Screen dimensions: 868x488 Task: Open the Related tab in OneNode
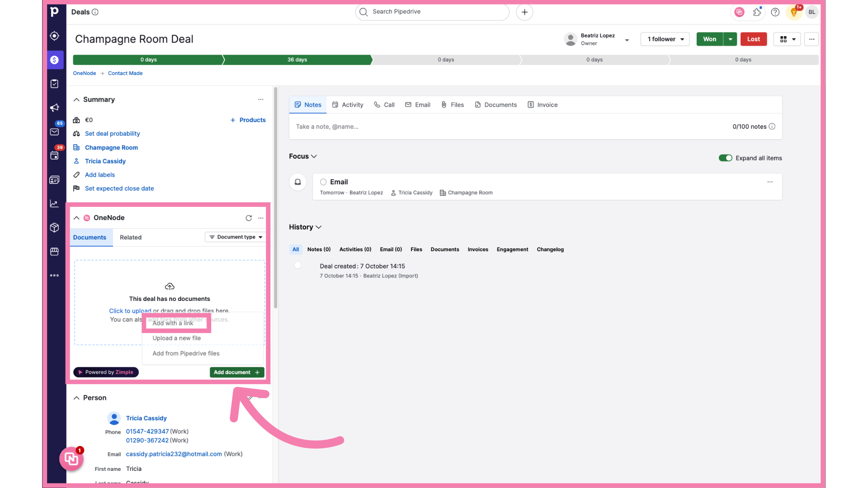click(x=131, y=237)
